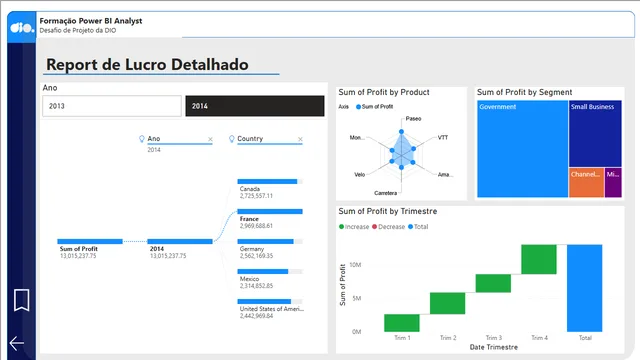Click the Trim 2 green waterfall bar

447,303
